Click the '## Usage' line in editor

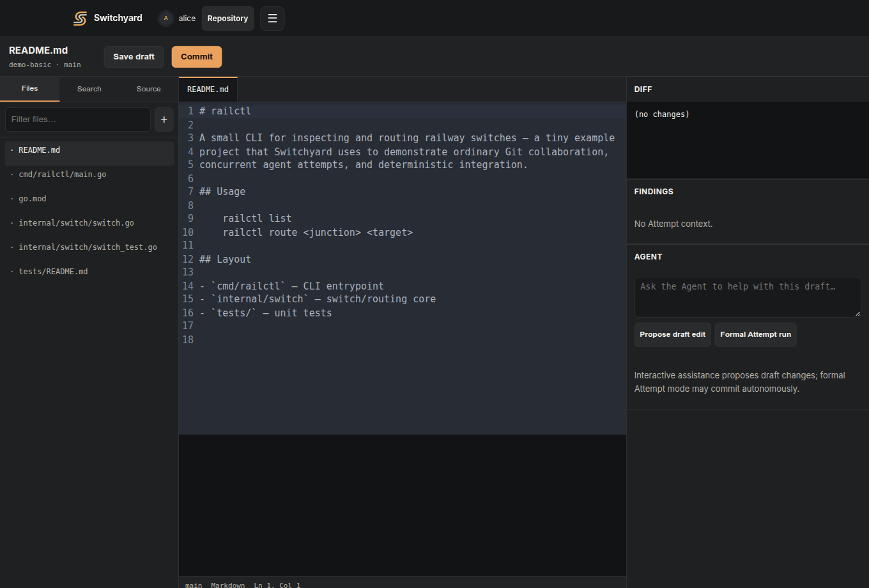222,192
